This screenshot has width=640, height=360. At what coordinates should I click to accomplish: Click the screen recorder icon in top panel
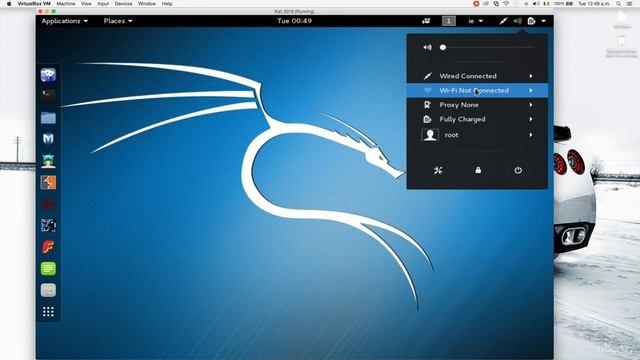click(x=426, y=21)
